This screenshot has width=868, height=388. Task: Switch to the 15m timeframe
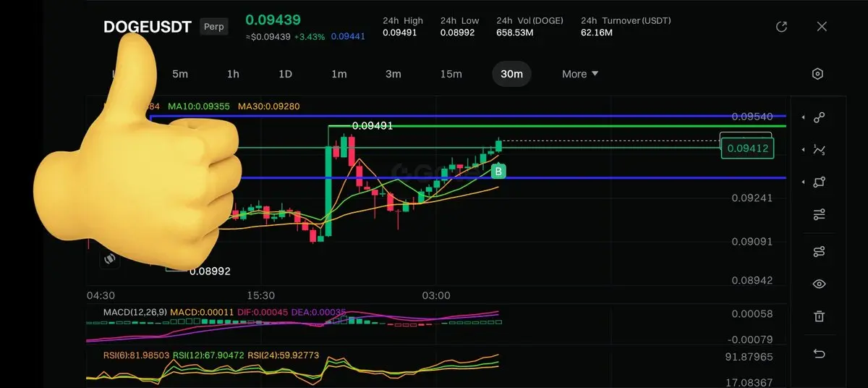[451, 74]
